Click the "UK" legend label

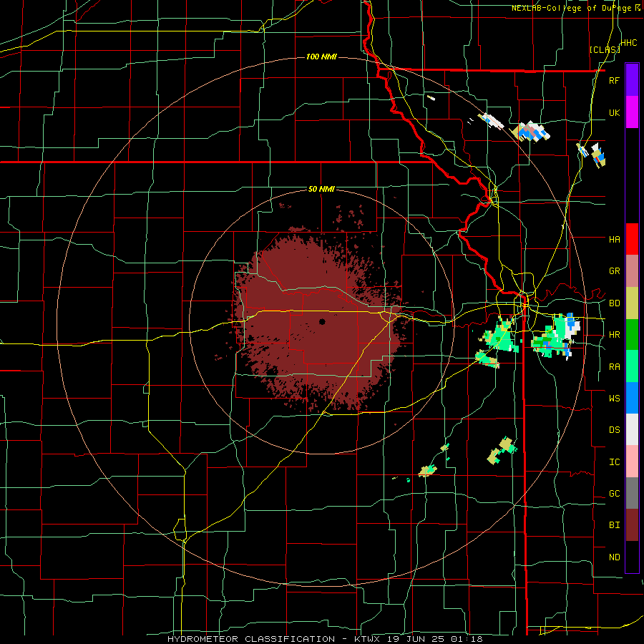614,112
